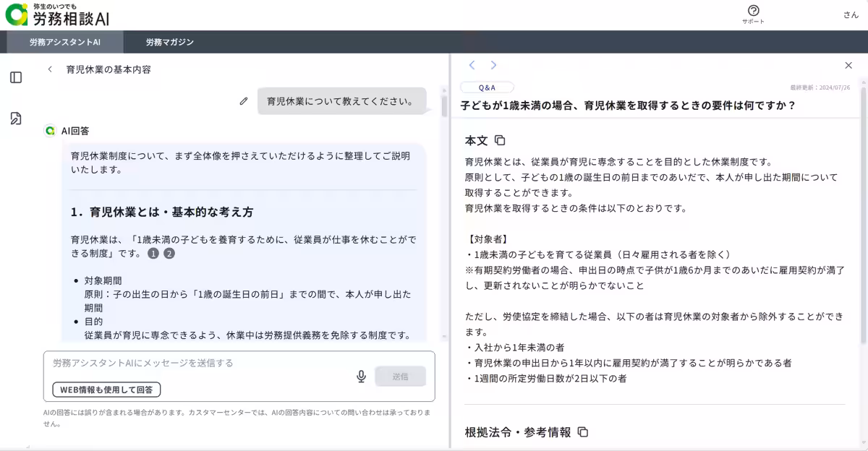Viewport: 868px width, 451px height.
Task: Edit the question using the pencil icon
Action: click(244, 101)
